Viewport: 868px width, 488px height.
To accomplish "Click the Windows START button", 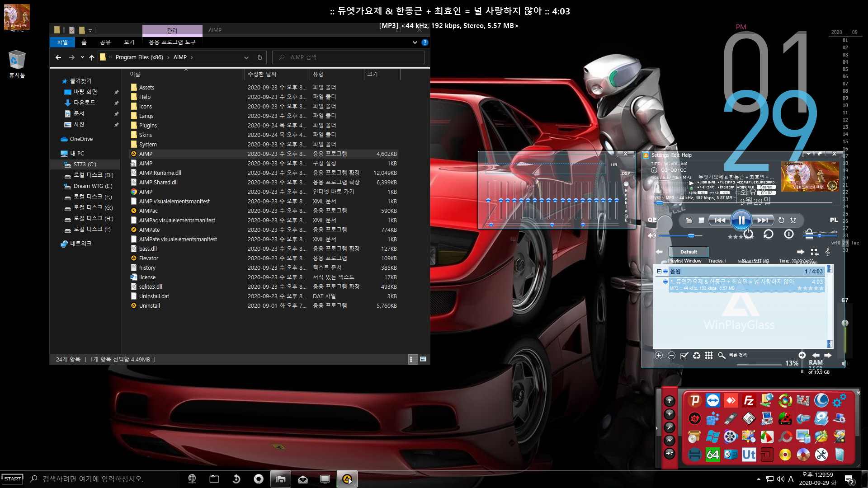I will 13,479.
